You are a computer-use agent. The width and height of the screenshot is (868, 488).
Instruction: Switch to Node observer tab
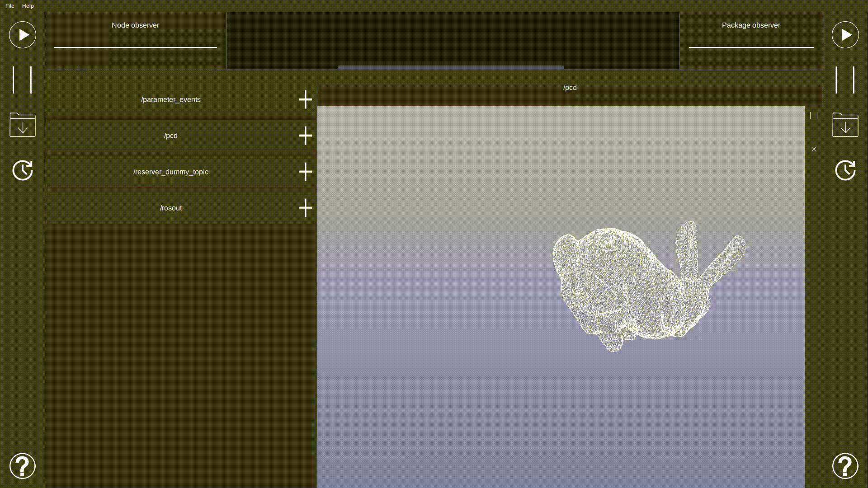(135, 25)
